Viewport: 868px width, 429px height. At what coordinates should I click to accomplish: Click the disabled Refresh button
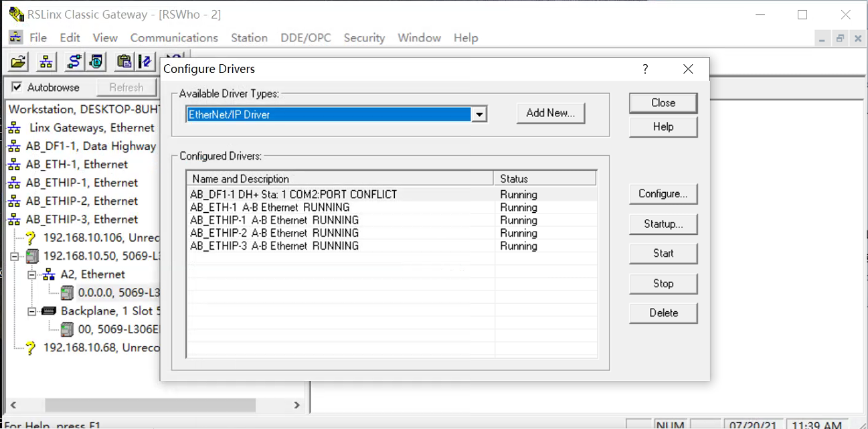click(x=126, y=88)
